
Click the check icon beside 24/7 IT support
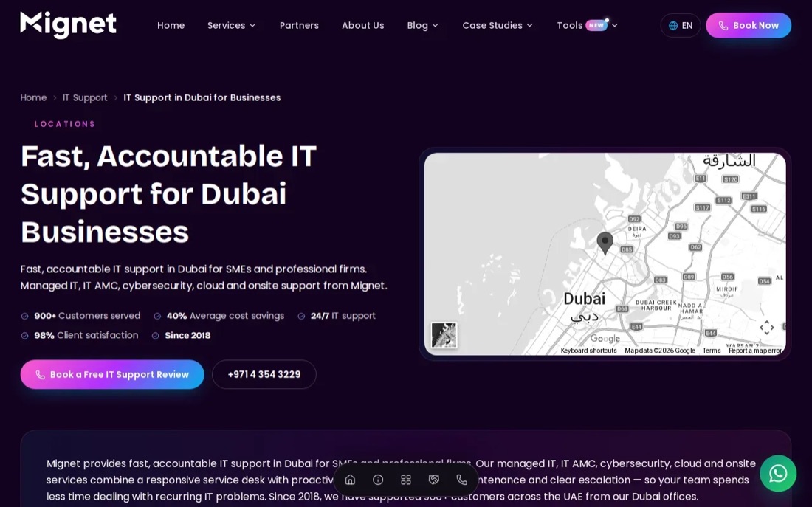[301, 316]
